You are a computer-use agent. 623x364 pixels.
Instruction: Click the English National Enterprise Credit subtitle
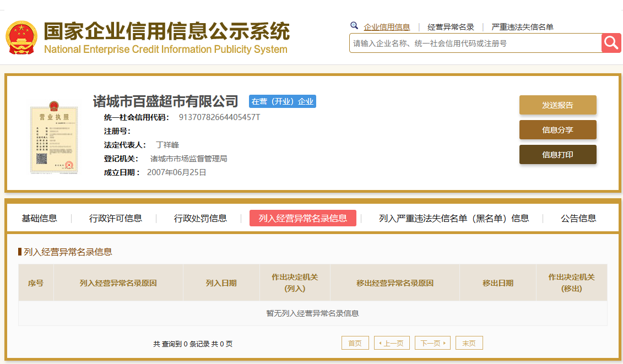[x=166, y=49]
